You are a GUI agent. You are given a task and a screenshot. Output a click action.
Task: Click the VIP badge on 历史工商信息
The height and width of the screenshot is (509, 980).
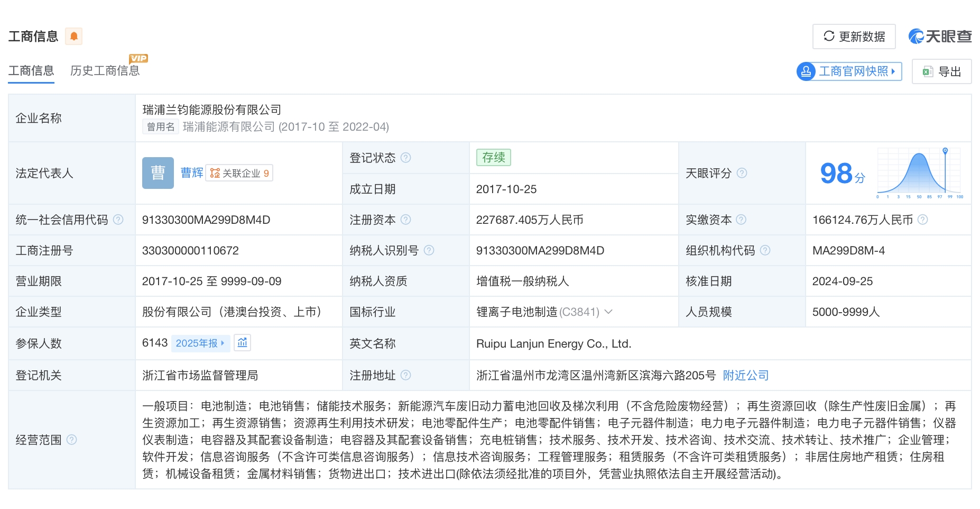pyautogui.click(x=138, y=58)
